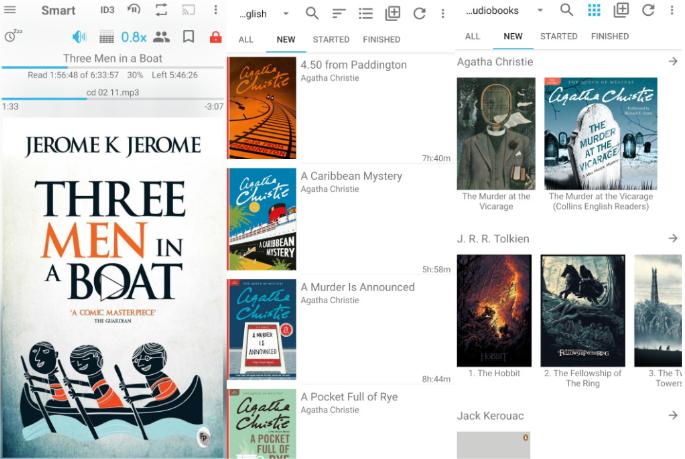
Task: Select the FINISHED tab in ...glish library
Action: 381,39
